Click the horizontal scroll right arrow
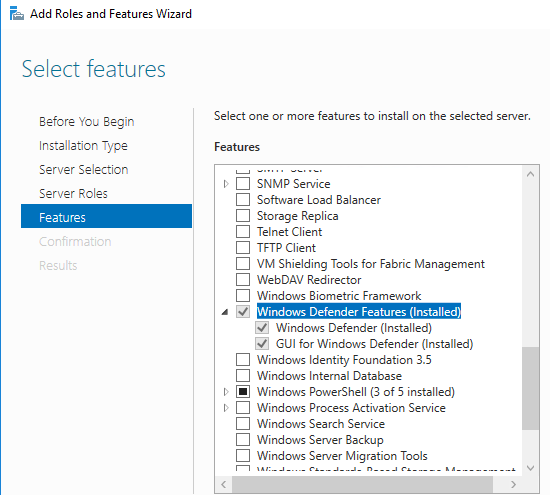Viewport: 550px width, 495px height. [x=513, y=484]
